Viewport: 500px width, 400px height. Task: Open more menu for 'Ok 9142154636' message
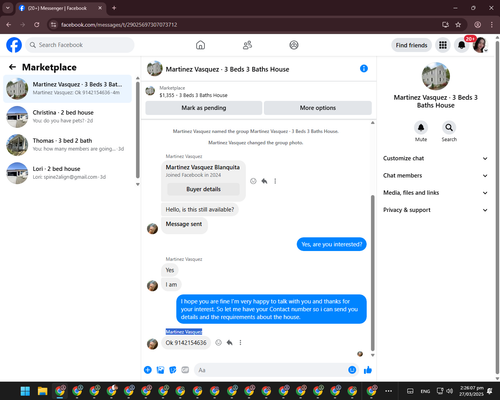coord(240,342)
